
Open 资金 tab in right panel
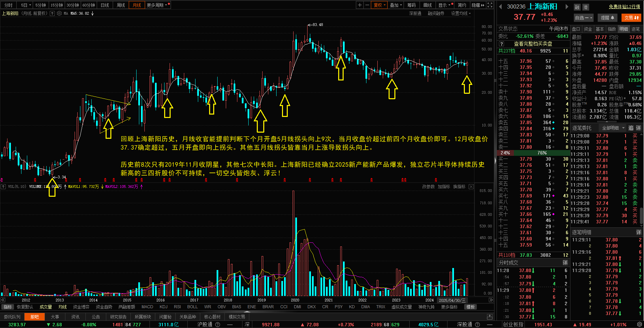click(588, 29)
